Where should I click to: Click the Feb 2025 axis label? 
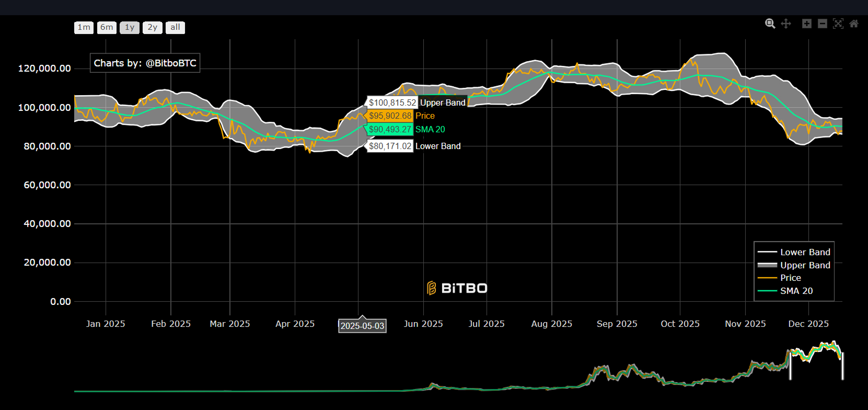click(x=171, y=324)
